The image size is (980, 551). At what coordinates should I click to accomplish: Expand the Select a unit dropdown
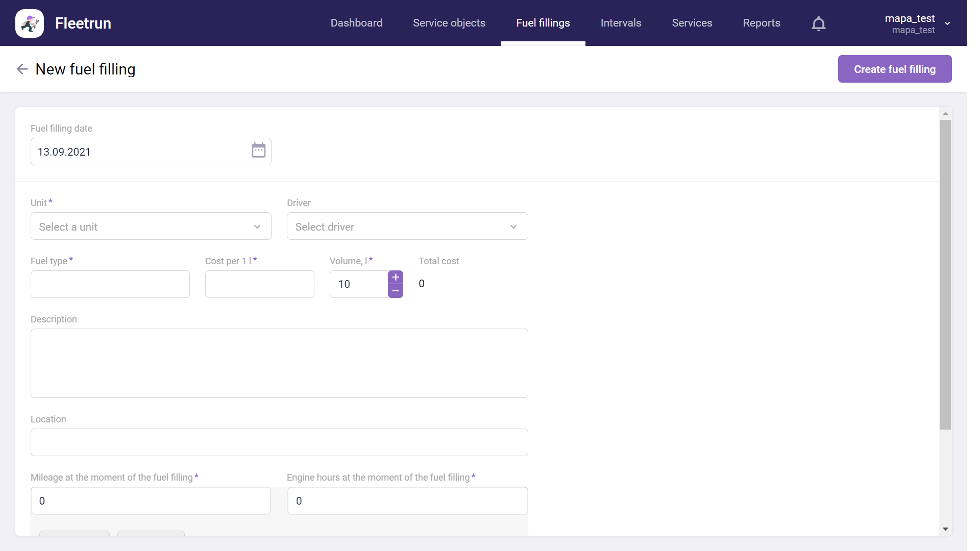151,226
